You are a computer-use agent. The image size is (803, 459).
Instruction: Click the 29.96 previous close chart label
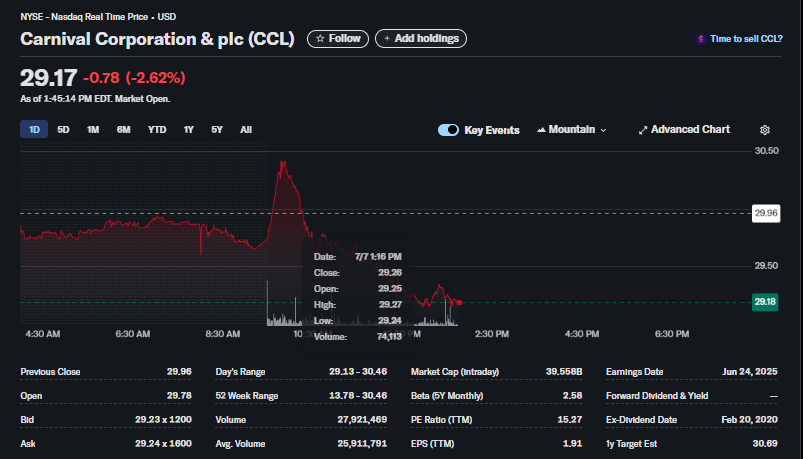[x=766, y=213]
